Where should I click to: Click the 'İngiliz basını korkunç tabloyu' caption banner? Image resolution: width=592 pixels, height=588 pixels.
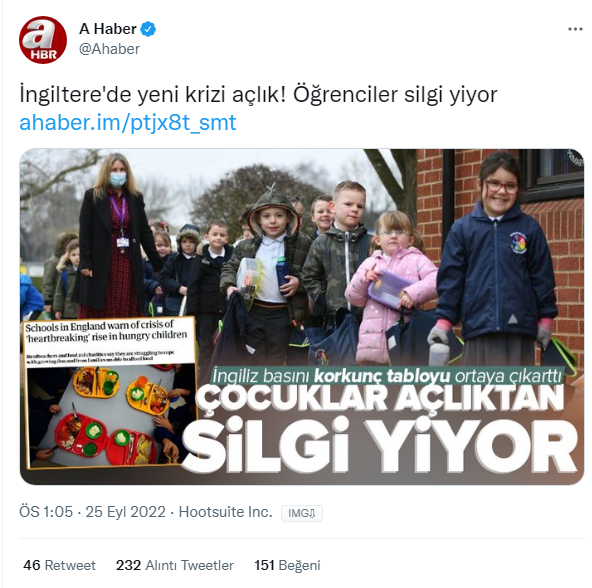[387, 376]
